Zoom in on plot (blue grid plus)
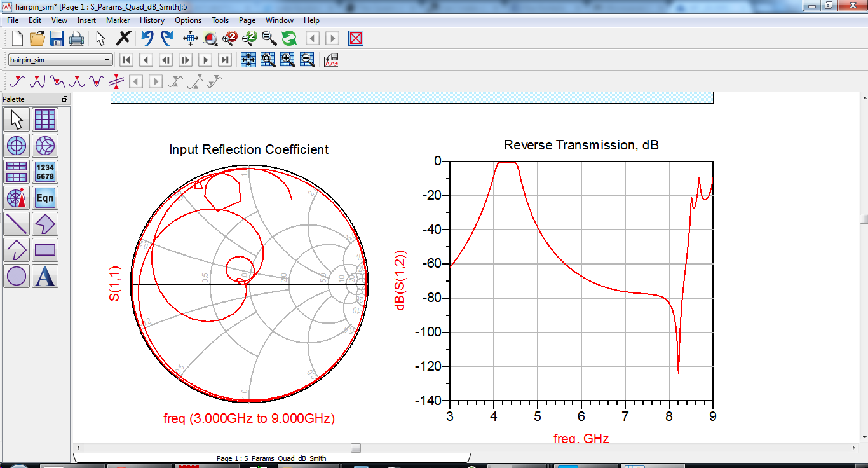868x468 pixels. [x=288, y=60]
